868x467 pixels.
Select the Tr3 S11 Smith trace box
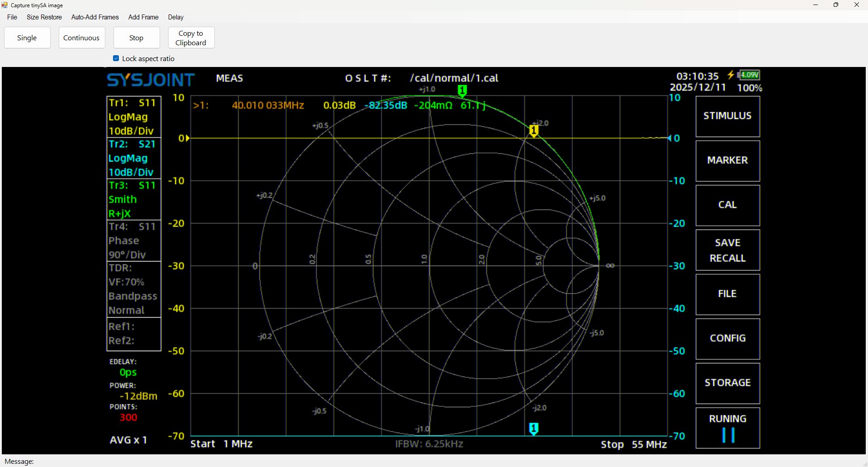click(x=133, y=199)
